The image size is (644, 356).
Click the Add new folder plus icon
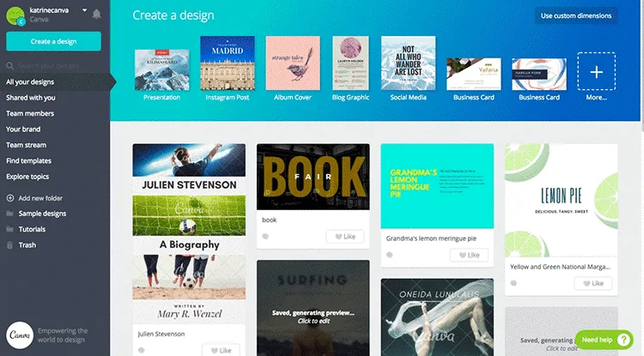point(9,198)
